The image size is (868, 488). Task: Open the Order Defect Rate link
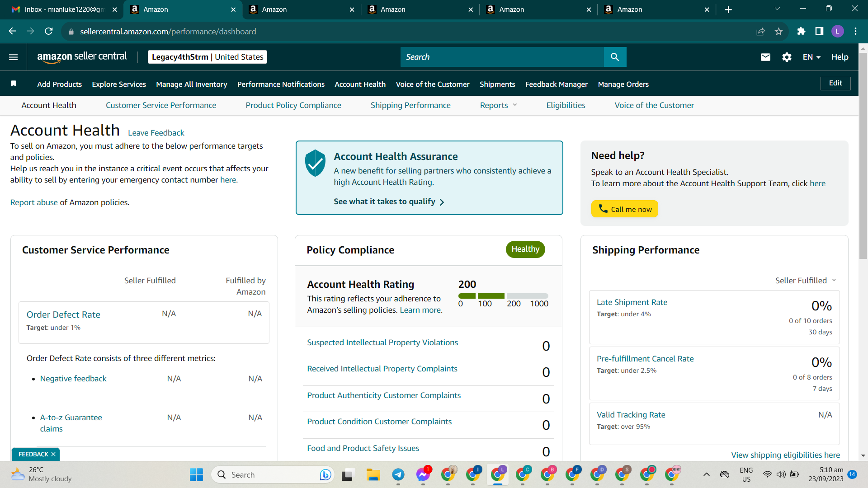pos(63,314)
